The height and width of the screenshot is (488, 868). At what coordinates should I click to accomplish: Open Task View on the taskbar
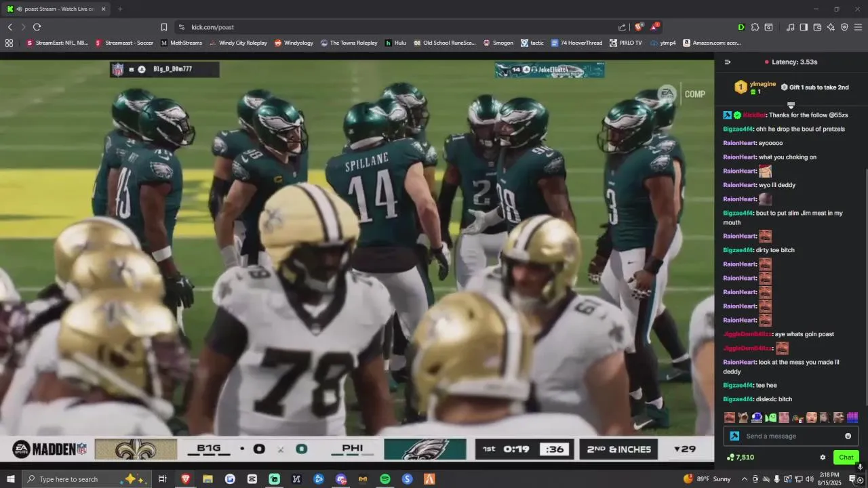click(163, 479)
